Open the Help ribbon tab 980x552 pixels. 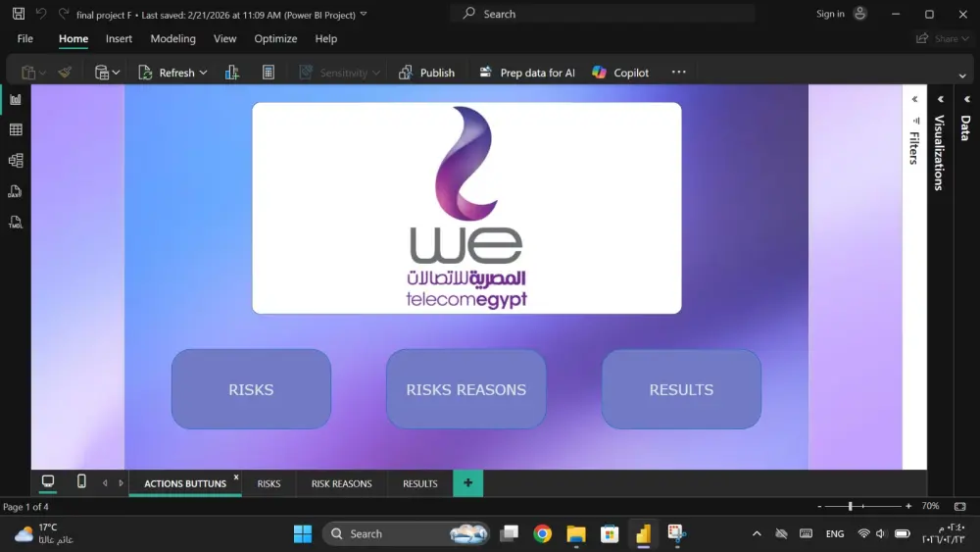[x=325, y=39]
